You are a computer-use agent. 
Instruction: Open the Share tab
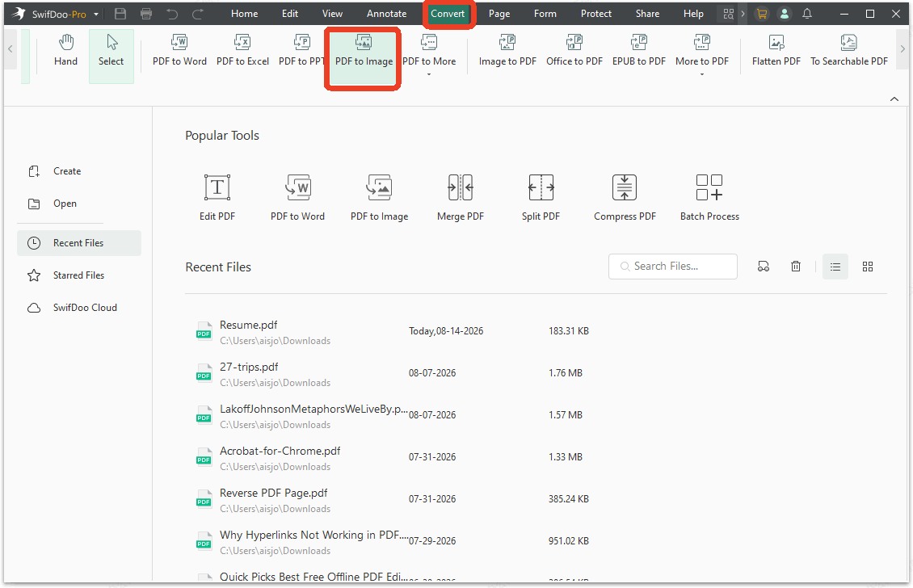pos(647,14)
